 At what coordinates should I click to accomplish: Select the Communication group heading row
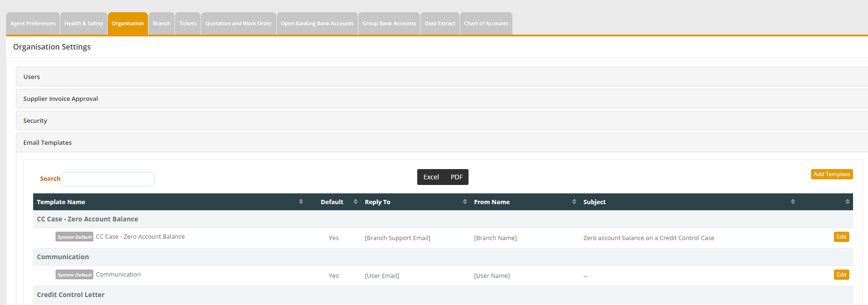coord(443,257)
